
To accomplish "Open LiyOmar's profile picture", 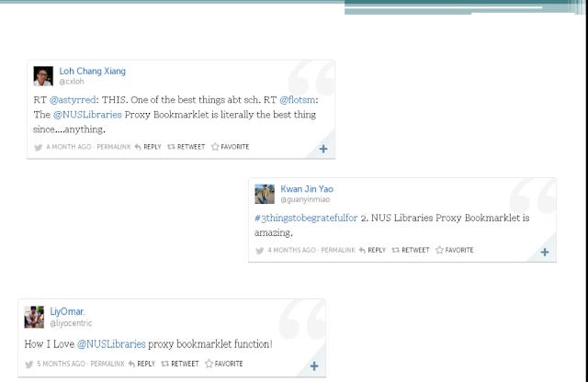I will point(34,317).
